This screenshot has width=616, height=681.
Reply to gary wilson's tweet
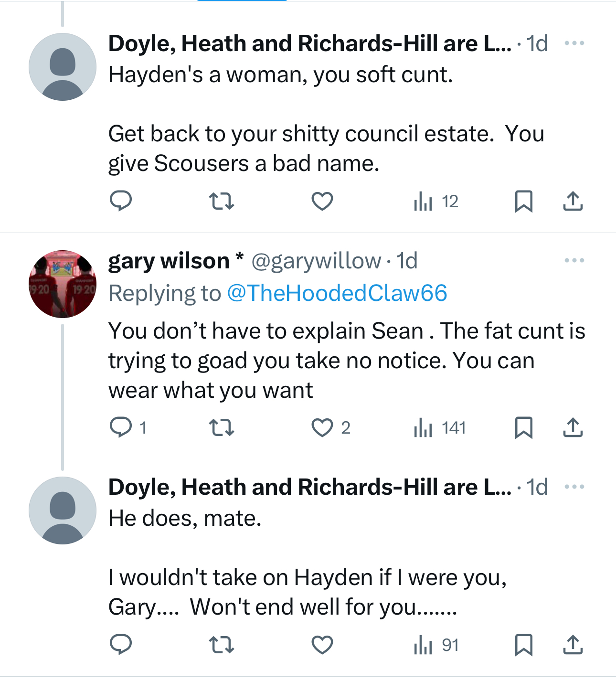pos(120,427)
